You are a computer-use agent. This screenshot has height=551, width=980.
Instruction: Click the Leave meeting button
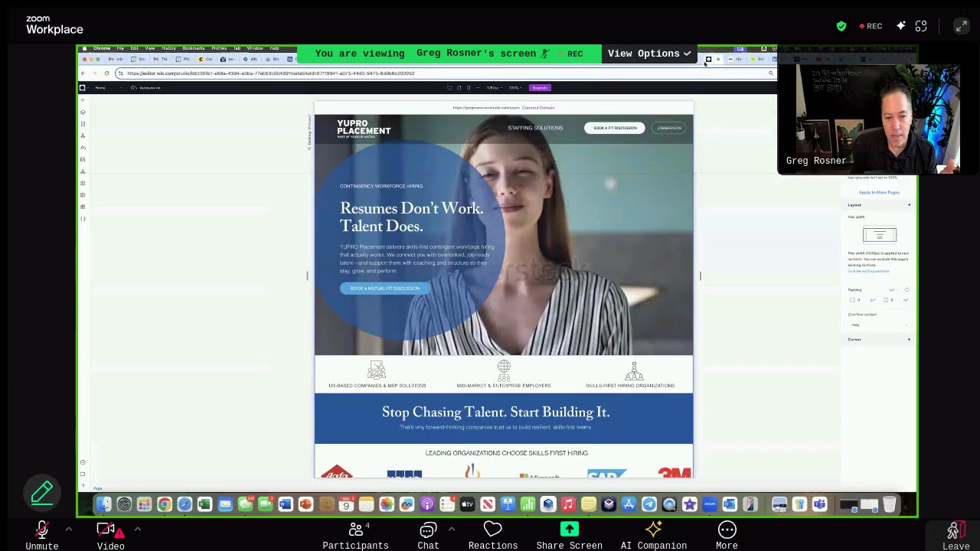[955, 533]
